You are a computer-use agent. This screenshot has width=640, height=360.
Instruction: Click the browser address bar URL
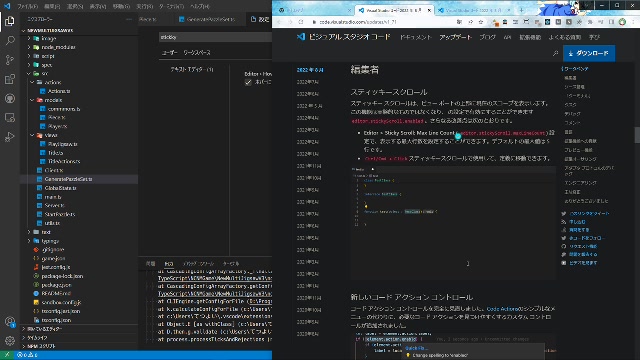tap(358, 22)
